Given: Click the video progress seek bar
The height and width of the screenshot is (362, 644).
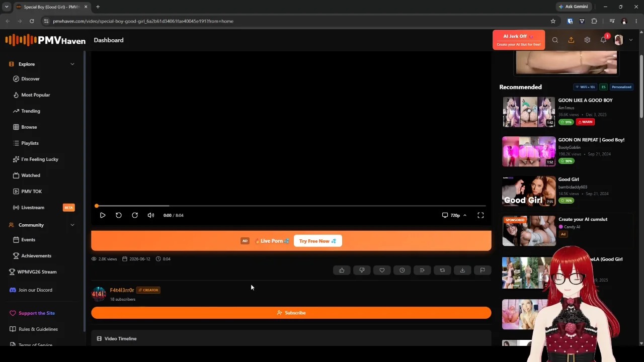Looking at the screenshot, I should 291,206.
